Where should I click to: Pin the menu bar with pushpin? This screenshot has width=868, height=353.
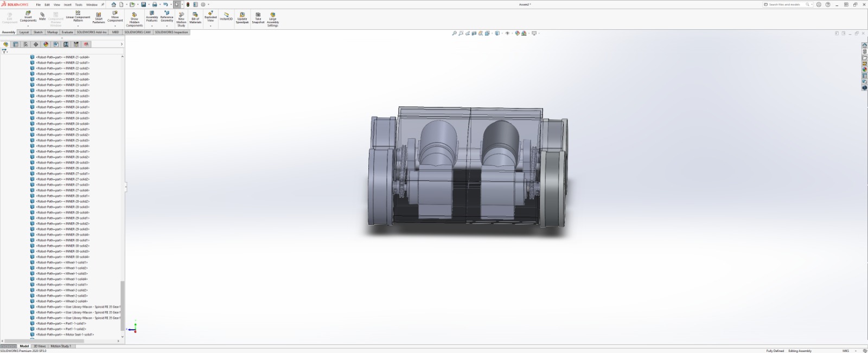click(103, 4)
